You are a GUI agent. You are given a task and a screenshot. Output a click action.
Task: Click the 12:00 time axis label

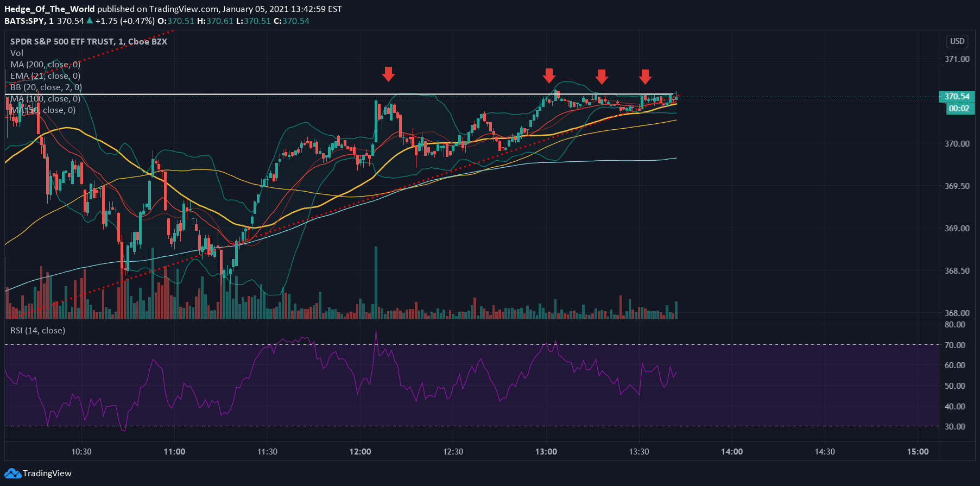(x=361, y=451)
